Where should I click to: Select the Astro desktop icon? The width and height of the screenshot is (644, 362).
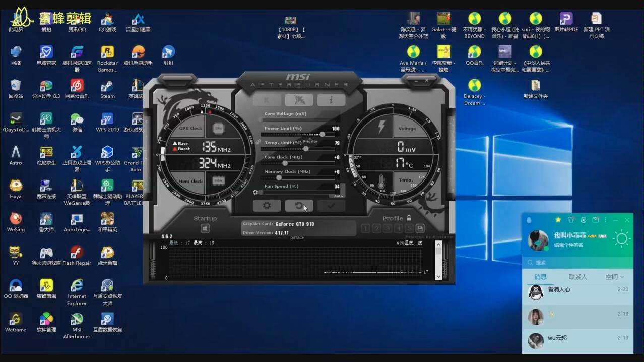(x=16, y=155)
